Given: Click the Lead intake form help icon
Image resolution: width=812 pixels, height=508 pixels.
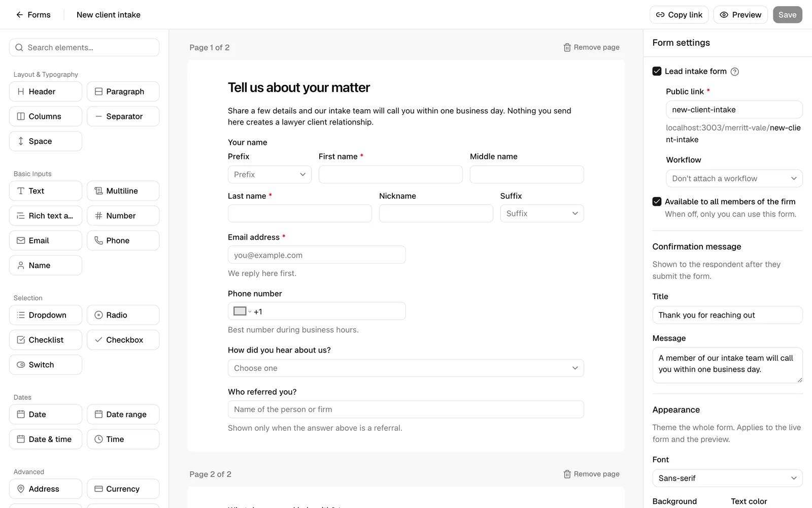Looking at the screenshot, I should click(734, 72).
